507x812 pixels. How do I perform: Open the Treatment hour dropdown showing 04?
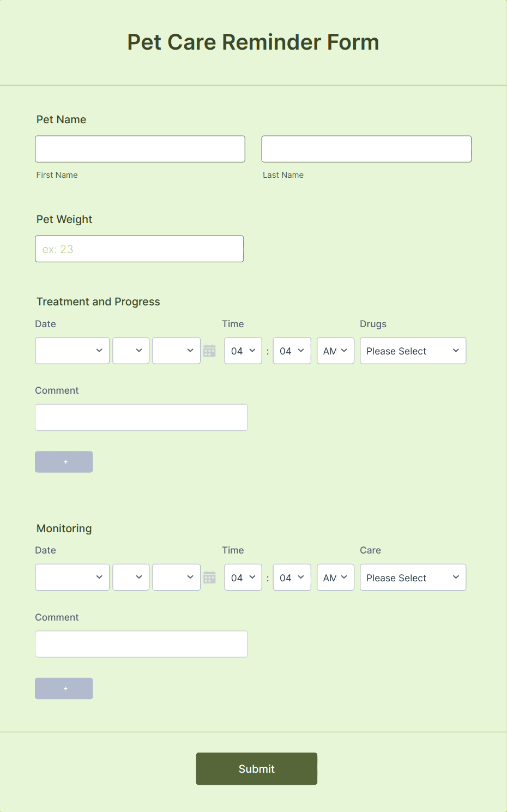[x=243, y=351]
